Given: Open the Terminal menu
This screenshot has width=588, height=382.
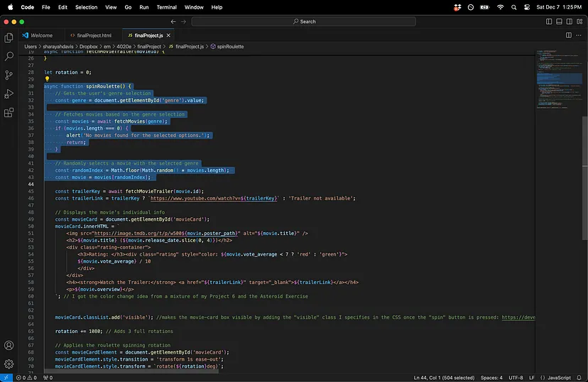Looking at the screenshot, I should pos(166,7).
